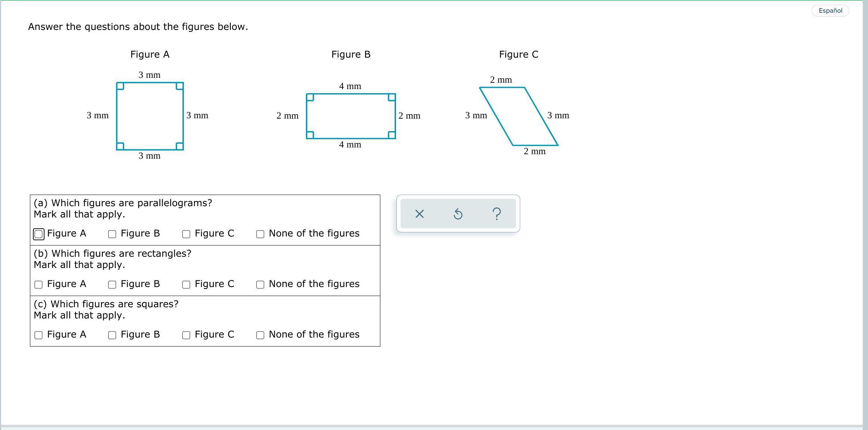
Task: Click the X clear answer icon
Action: click(x=419, y=214)
